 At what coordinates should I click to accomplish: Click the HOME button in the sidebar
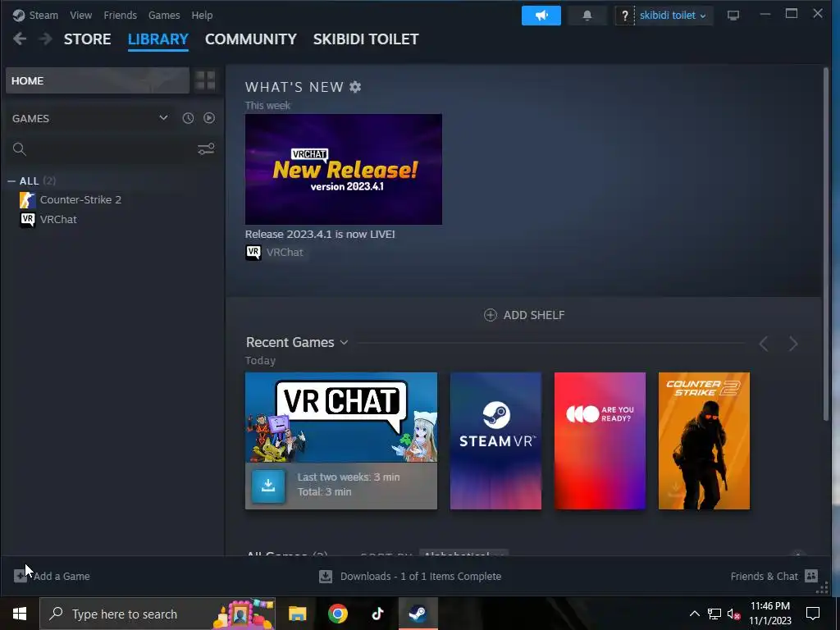coord(98,80)
